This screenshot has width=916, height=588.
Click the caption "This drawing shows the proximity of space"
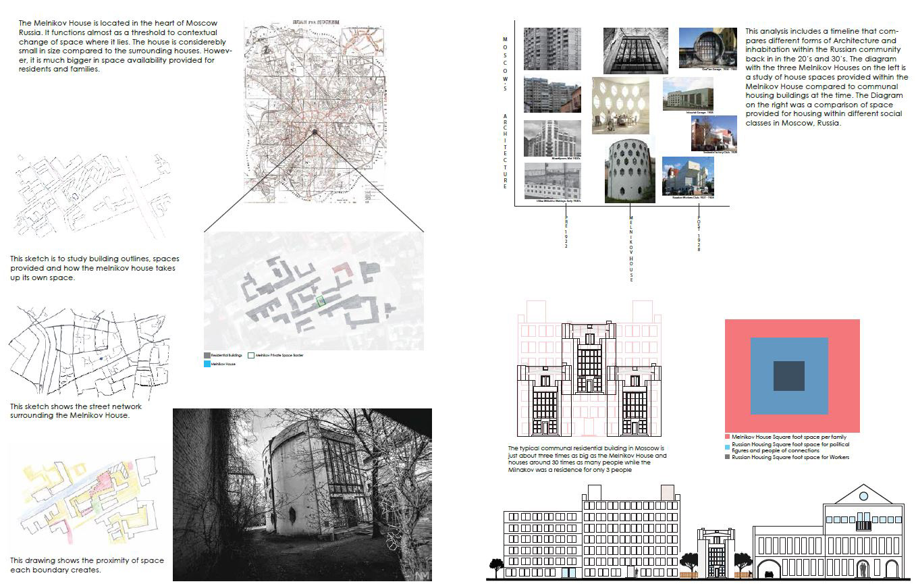click(x=86, y=565)
